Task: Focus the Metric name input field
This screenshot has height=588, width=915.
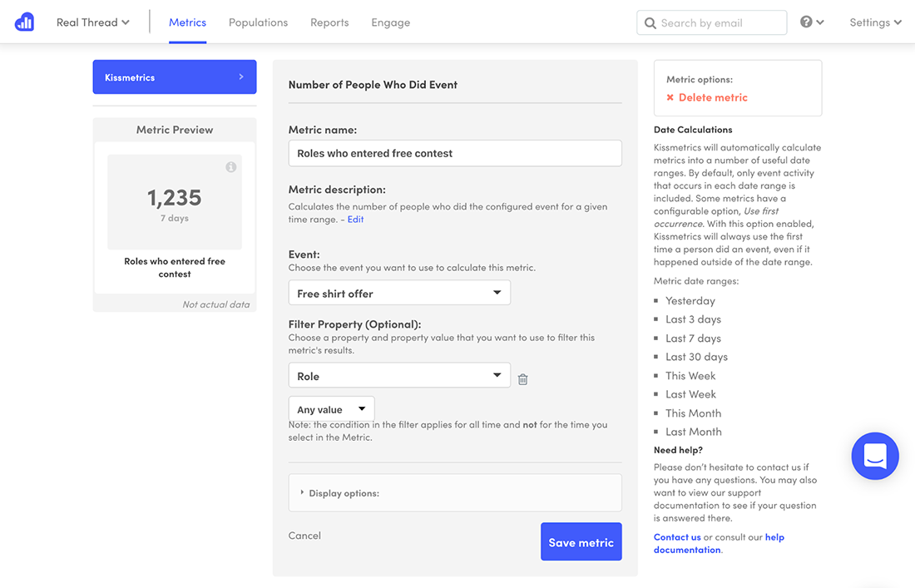Action: (x=455, y=153)
